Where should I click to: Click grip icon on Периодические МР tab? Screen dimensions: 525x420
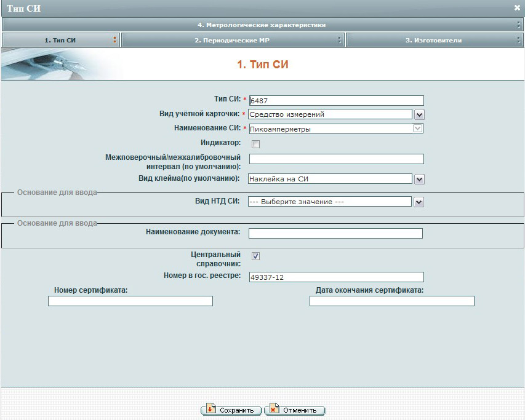tap(340, 40)
